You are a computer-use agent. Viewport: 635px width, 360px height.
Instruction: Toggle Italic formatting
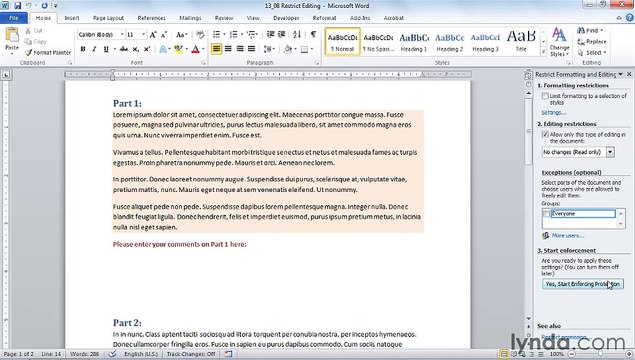(94, 49)
